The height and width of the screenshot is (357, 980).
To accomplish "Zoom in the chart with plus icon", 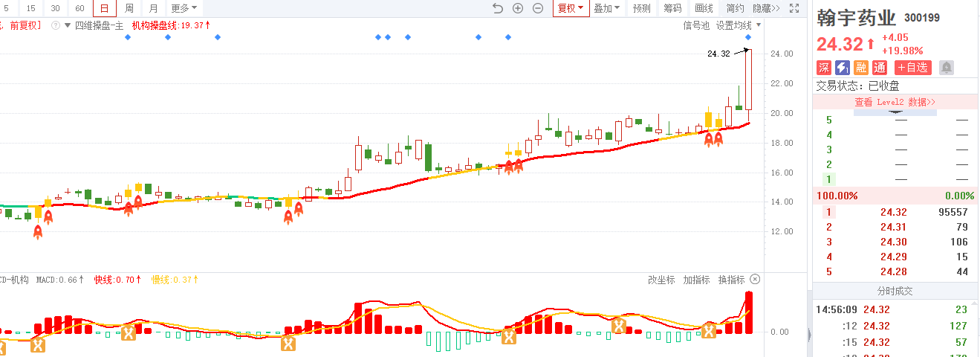I will (518, 9).
